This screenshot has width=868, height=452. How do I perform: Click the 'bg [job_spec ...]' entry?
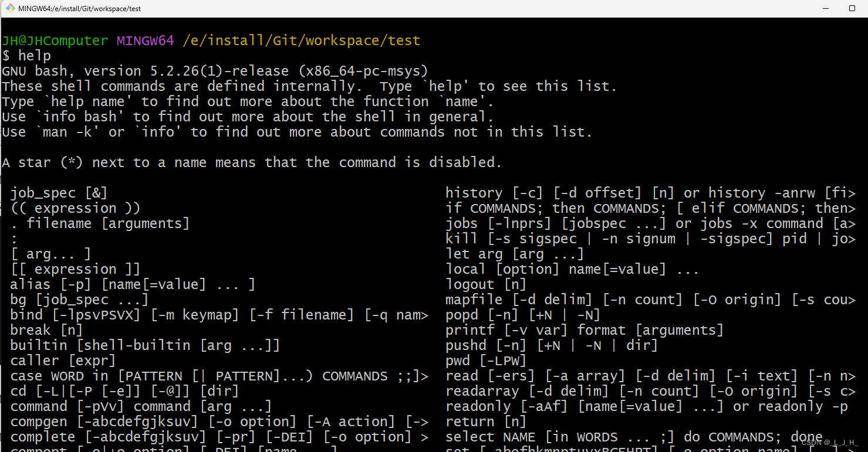[79, 300]
